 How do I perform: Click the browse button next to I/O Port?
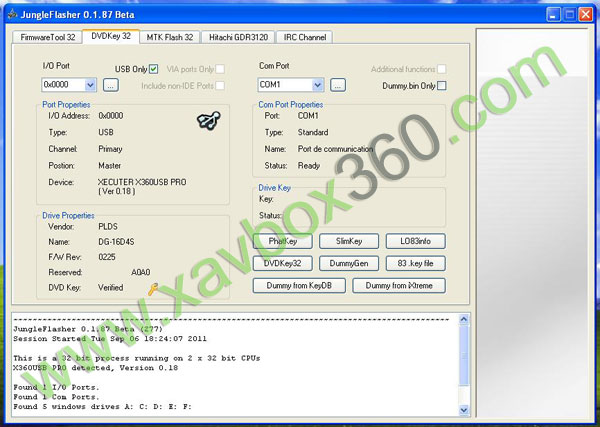[x=111, y=85]
